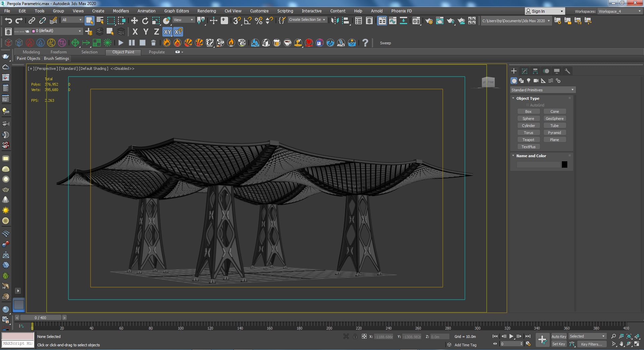The image size is (644, 350).
Task: Open the Utilities wrench panel
Action: click(x=567, y=71)
